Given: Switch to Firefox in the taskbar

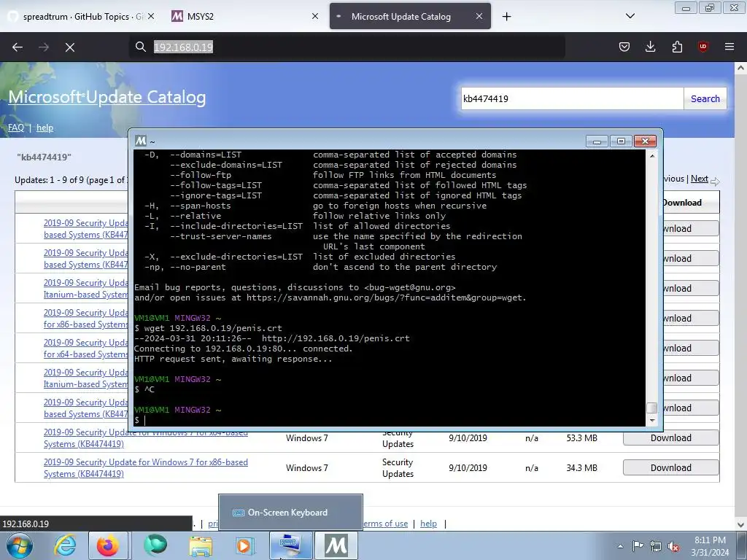Looking at the screenshot, I should tap(108, 545).
